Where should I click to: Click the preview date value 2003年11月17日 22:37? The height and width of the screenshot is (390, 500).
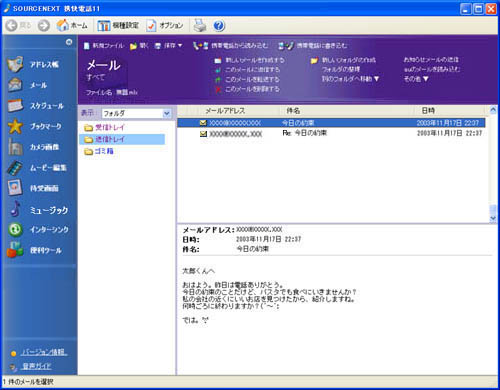(269, 239)
